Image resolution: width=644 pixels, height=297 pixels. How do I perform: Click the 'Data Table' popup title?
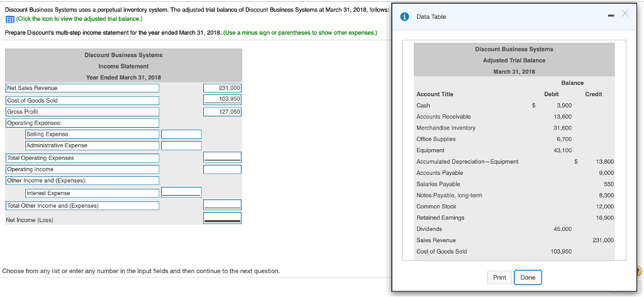[x=431, y=17]
